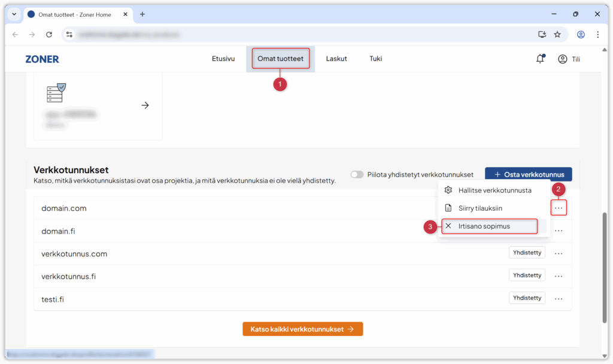Choose Hallitse verkkotunnusta menu entry
Screen dimensions: 613x364
(x=494, y=190)
